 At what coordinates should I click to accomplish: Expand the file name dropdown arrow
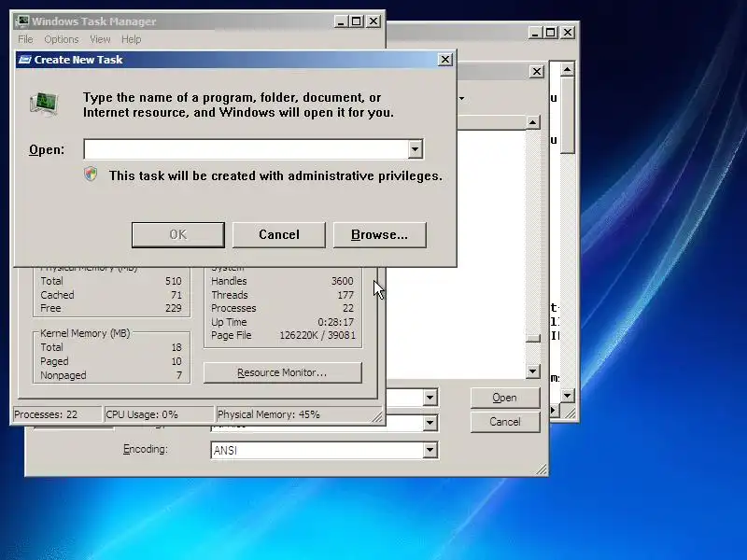point(430,398)
